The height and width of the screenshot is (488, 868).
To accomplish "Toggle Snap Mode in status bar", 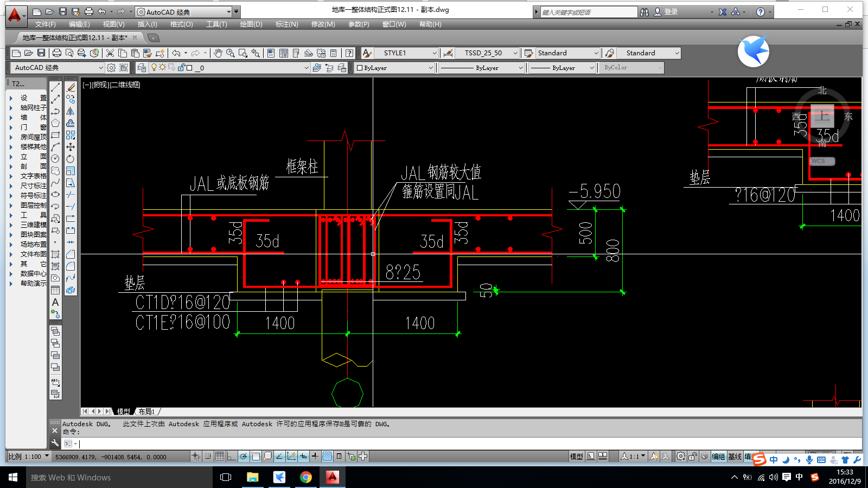I will coord(208,457).
